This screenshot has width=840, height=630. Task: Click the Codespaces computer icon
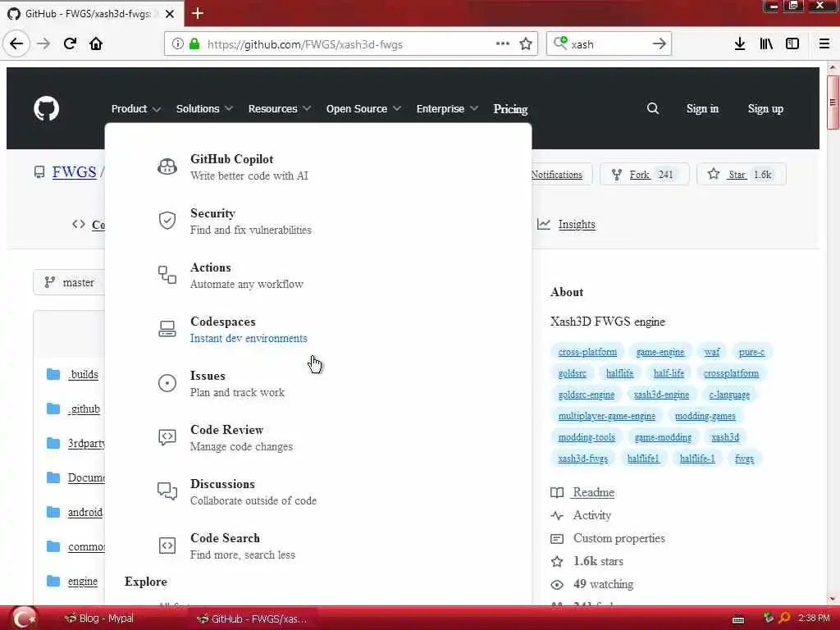coord(167,329)
